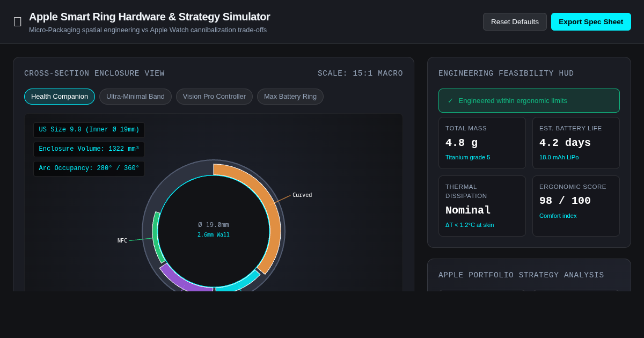Click Thermal Dissipation 'Nominal' value

[x=468, y=210]
